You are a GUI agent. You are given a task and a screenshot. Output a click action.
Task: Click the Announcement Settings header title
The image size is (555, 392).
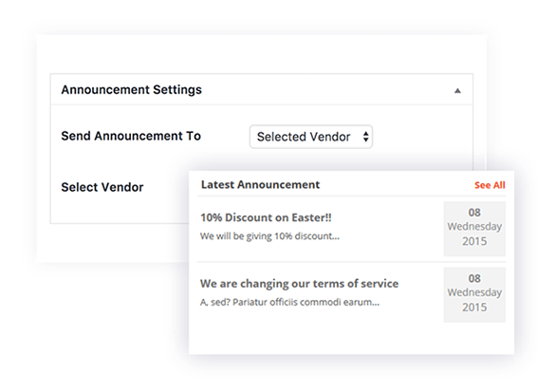point(131,90)
